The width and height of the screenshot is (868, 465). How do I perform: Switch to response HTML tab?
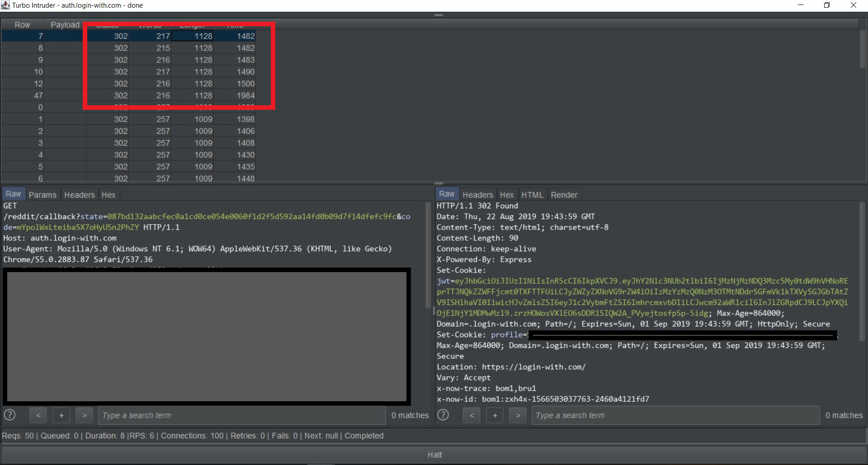532,195
